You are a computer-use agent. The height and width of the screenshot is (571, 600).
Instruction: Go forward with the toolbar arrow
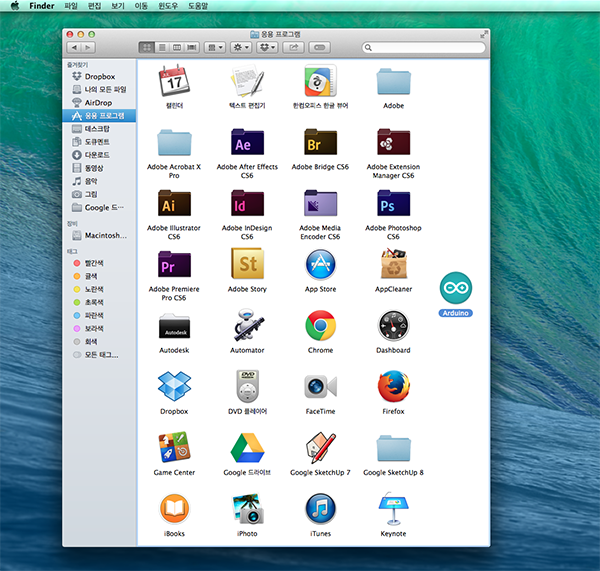click(88, 47)
